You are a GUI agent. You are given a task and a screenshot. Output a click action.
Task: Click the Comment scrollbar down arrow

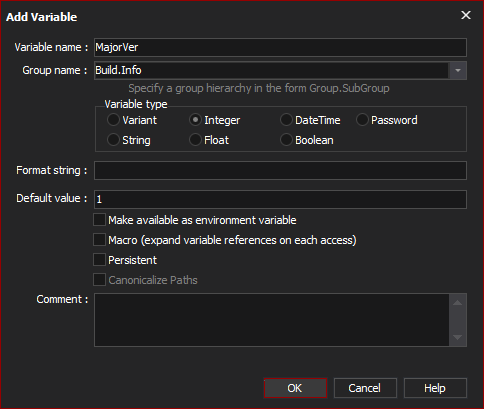point(458,337)
